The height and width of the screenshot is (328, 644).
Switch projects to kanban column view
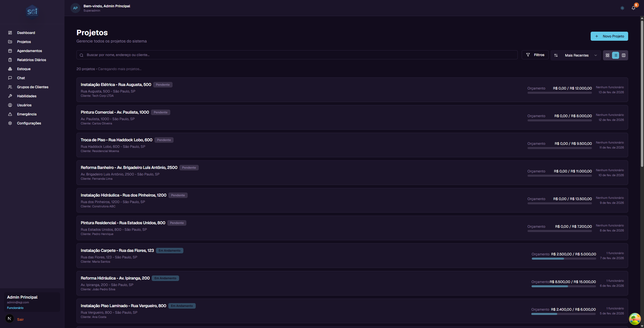point(623,55)
